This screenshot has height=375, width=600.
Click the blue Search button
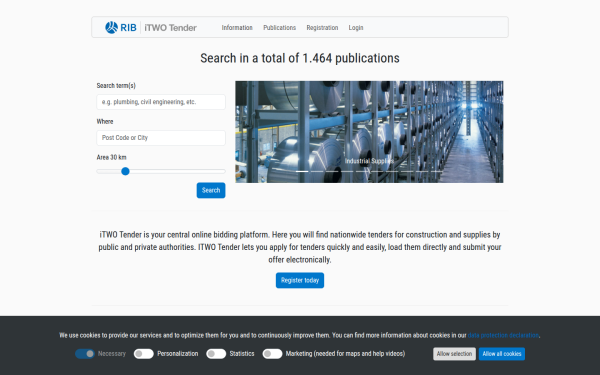[x=211, y=190]
